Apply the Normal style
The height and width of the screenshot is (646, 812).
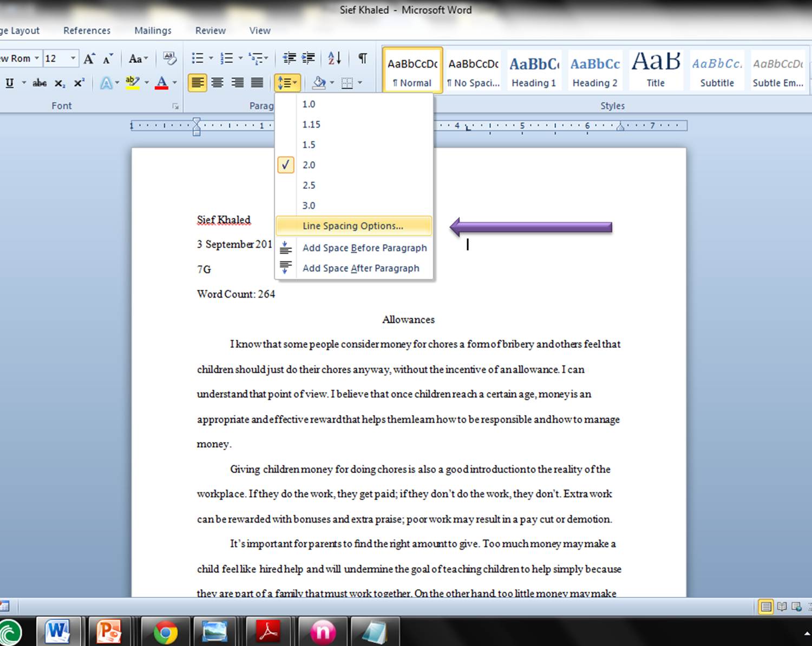[412, 70]
